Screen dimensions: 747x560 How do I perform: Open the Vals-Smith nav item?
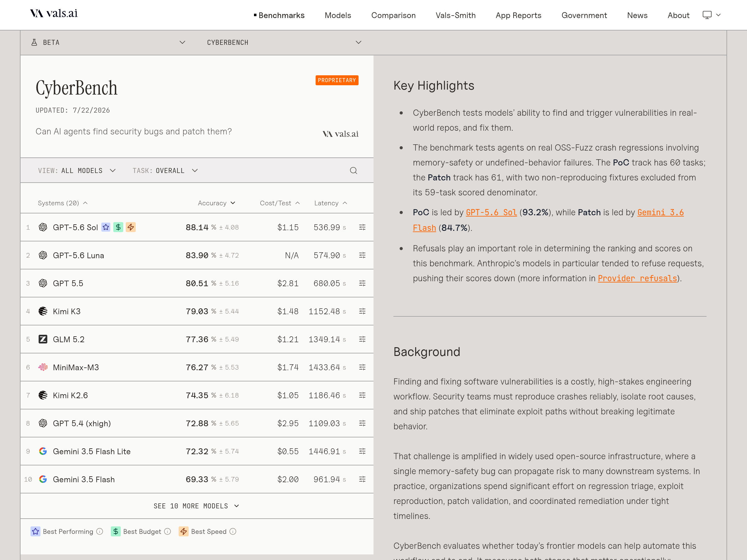[456, 15]
